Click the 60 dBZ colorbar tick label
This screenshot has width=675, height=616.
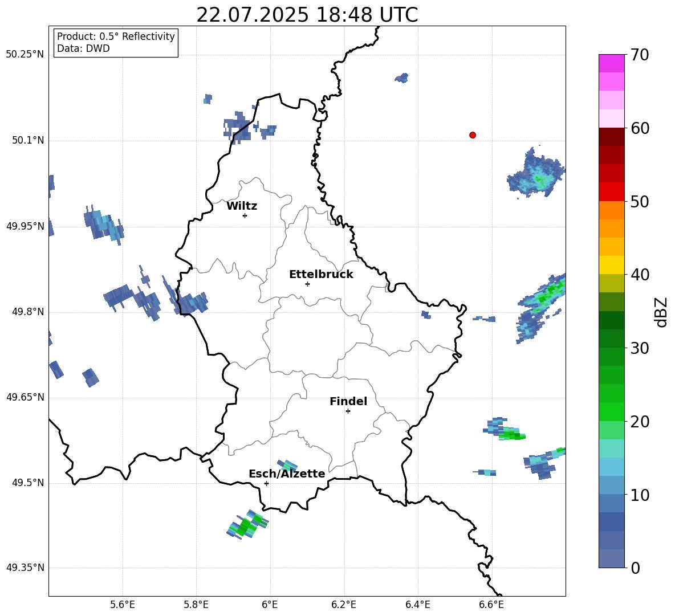click(640, 128)
